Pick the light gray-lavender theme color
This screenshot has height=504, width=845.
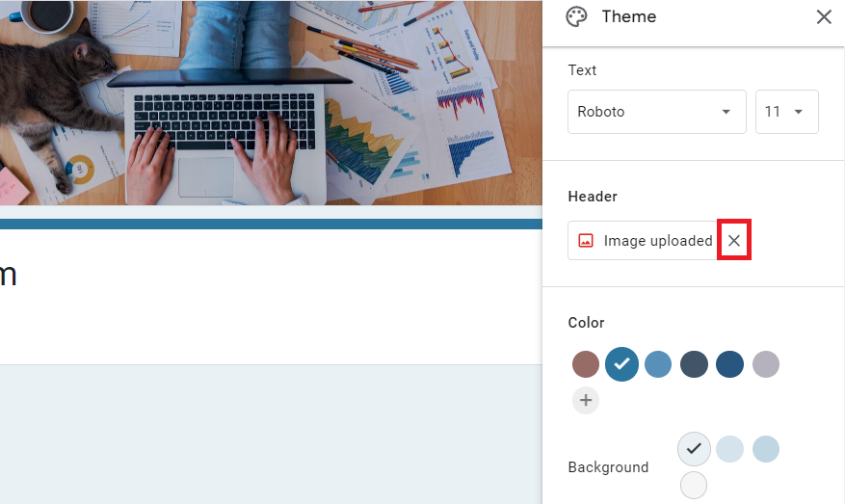(766, 364)
